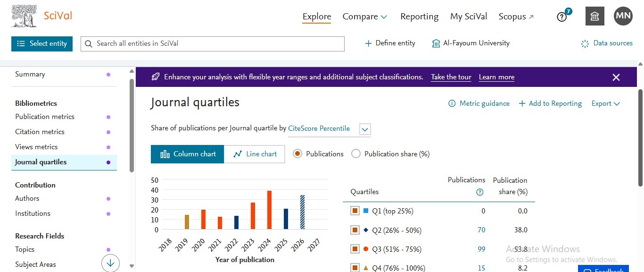Open Data sources
644x272 pixels.
[607, 43]
